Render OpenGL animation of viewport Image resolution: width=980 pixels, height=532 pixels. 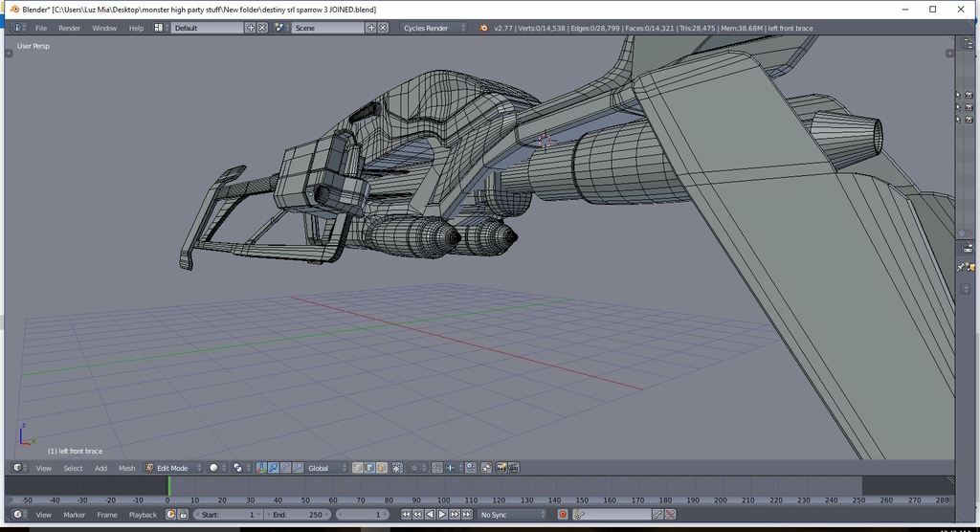514,468
